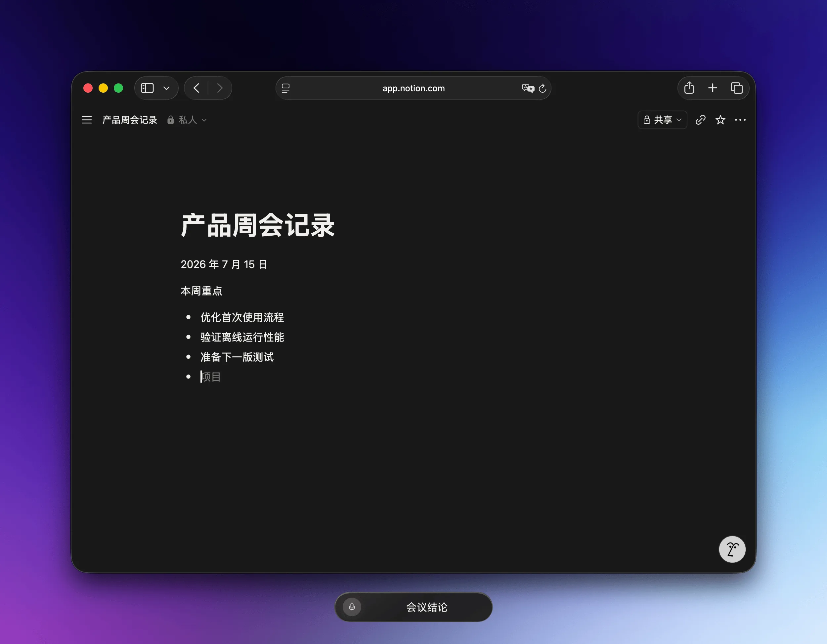Minimize the window with the yellow button
The image size is (827, 644).
tap(103, 88)
